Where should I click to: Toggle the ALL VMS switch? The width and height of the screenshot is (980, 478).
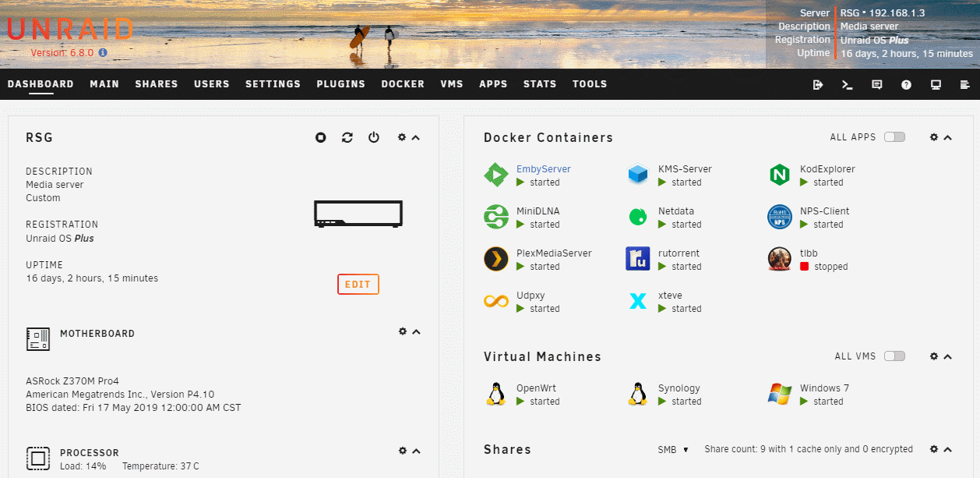click(894, 356)
